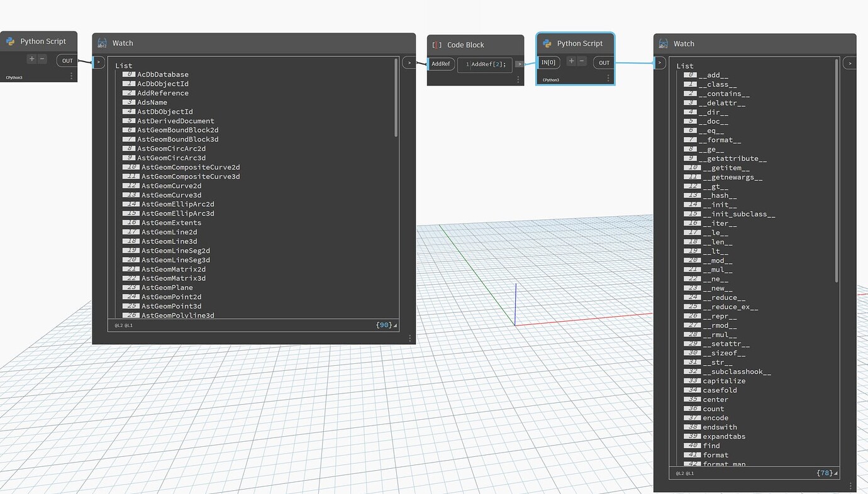The width and height of the screenshot is (868, 494).
Task: Open the three-dot options icon on first Watch node
Action: [409, 338]
